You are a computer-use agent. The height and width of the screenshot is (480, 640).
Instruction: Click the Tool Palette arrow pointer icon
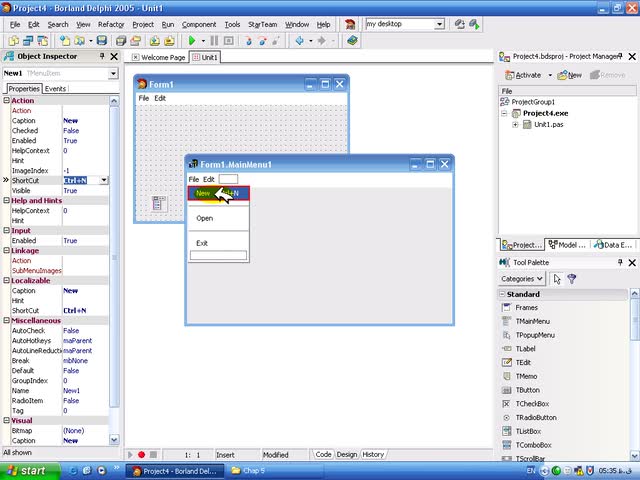(557, 279)
